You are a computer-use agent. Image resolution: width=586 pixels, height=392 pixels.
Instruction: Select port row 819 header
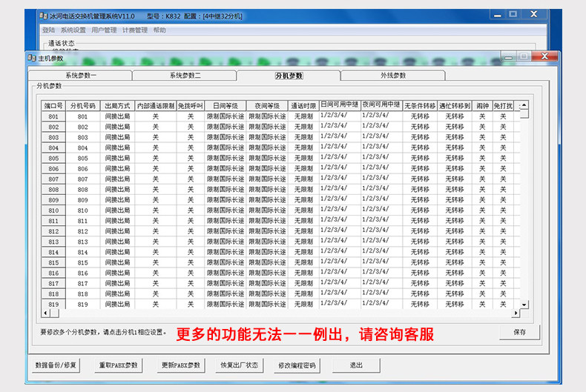(x=53, y=305)
